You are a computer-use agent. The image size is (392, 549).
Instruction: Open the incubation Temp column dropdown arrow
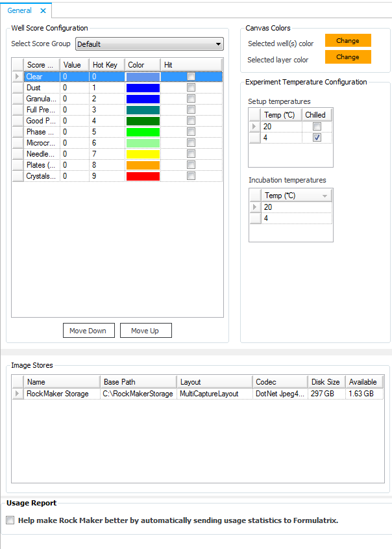tap(325, 196)
